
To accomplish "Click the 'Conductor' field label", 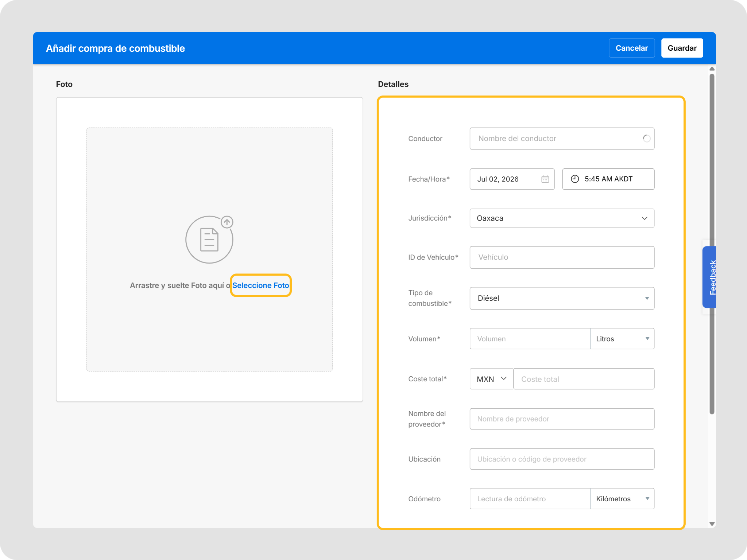I will [x=425, y=139].
